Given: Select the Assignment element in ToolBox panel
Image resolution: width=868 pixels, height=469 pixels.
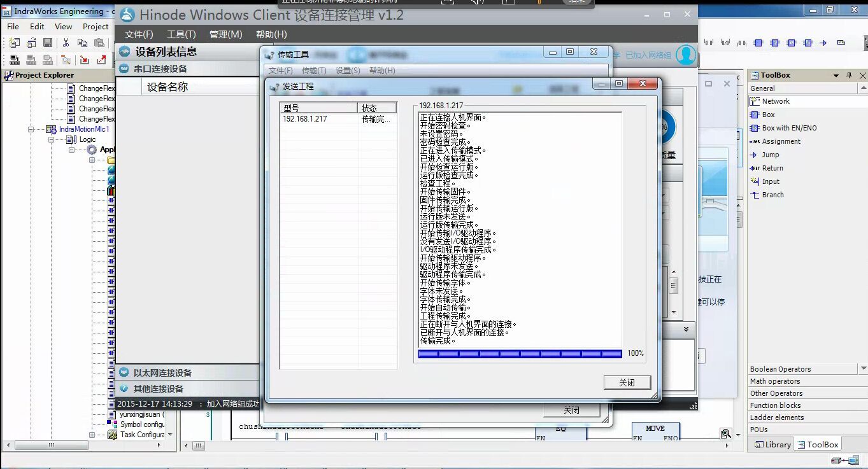Looking at the screenshot, I should tap(776, 141).
